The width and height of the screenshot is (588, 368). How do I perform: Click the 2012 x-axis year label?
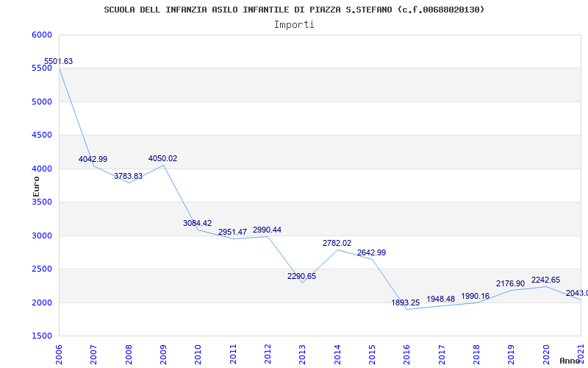(268, 355)
